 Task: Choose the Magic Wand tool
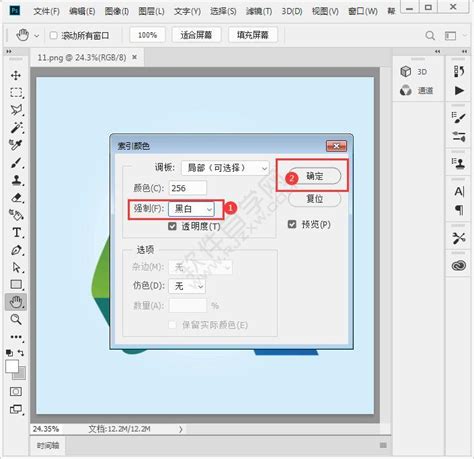point(16,127)
